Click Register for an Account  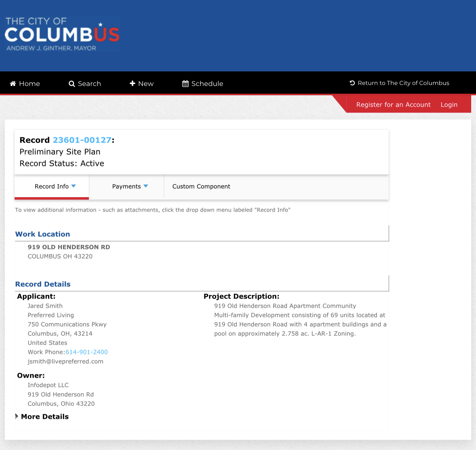[x=393, y=105]
